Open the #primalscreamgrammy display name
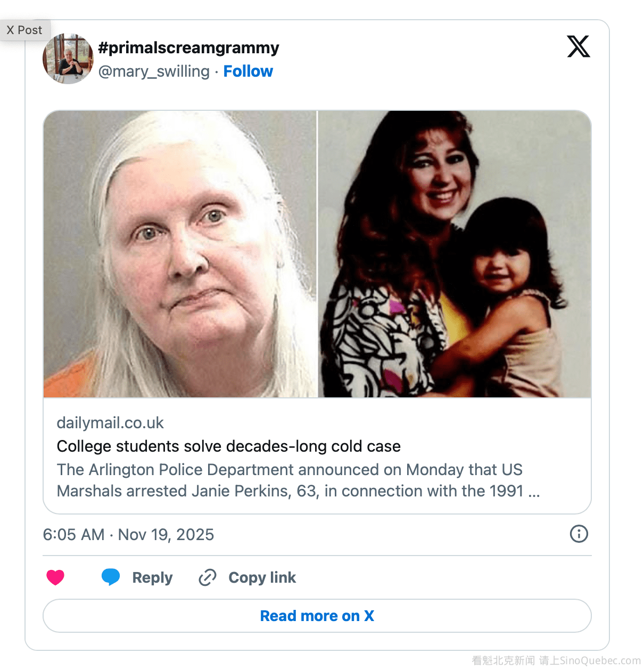644x669 pixels. (188, 48)
